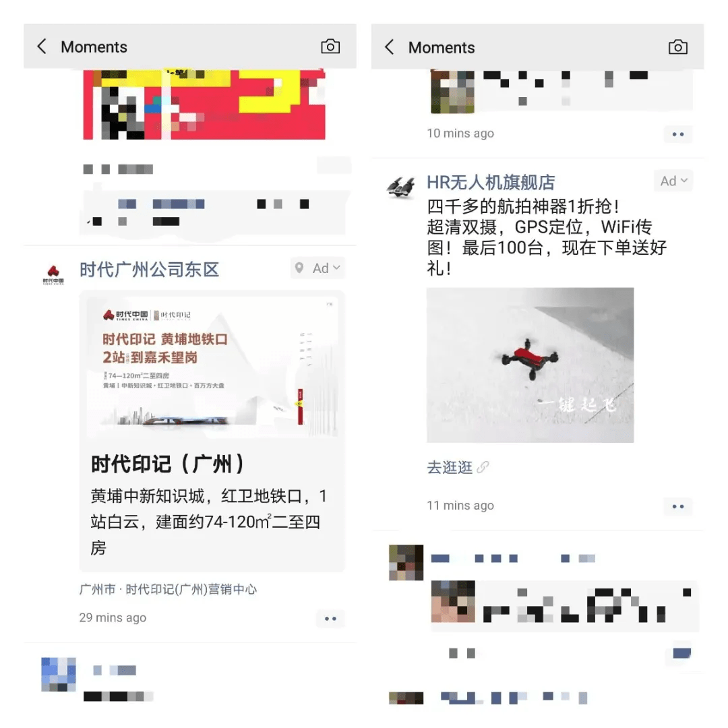Open the two-dot menu beside 10 mins ago
The width and height of the screenshot is (728, 728).
pyautogui.click(x=678, y=134)
